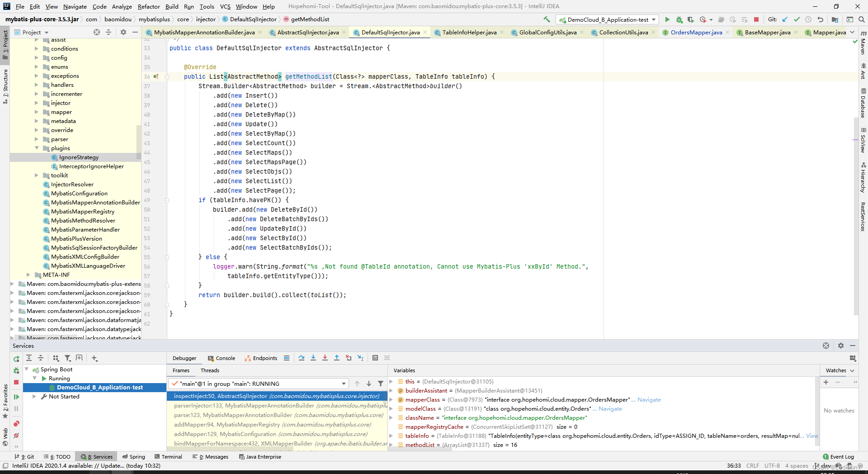Open the VCS menu
This screenshot has width=868, height=474.
click(225, 6)
